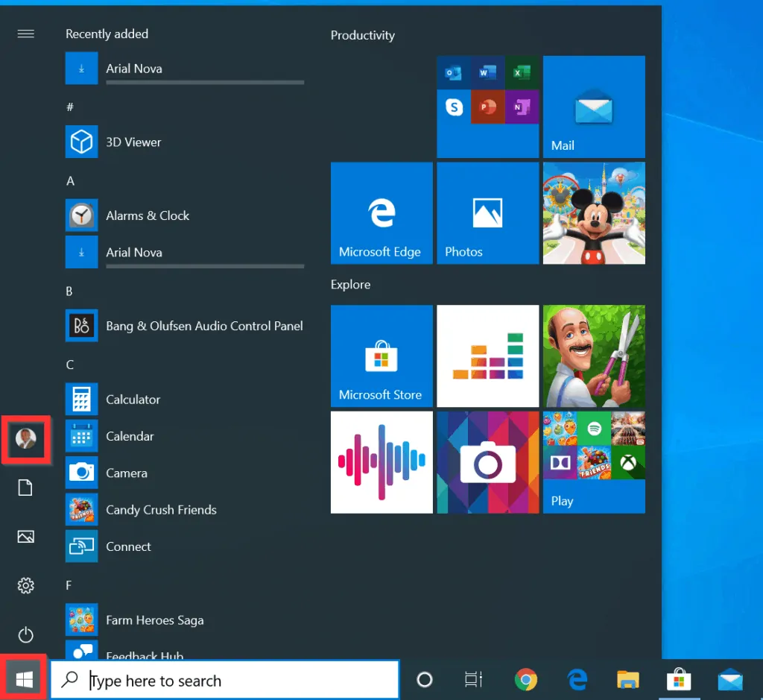Launch the Camera app
Screen dimensions: 763x700
(x=127, y=473)
